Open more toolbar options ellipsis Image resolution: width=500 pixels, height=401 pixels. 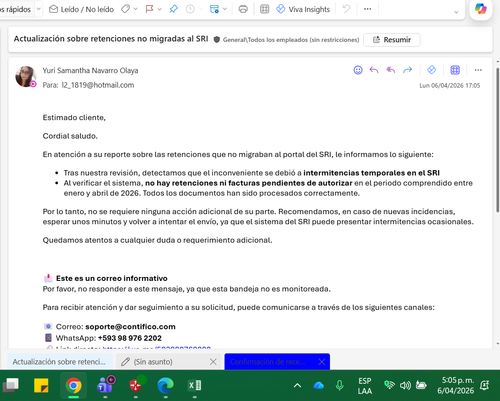coord(368,9)
